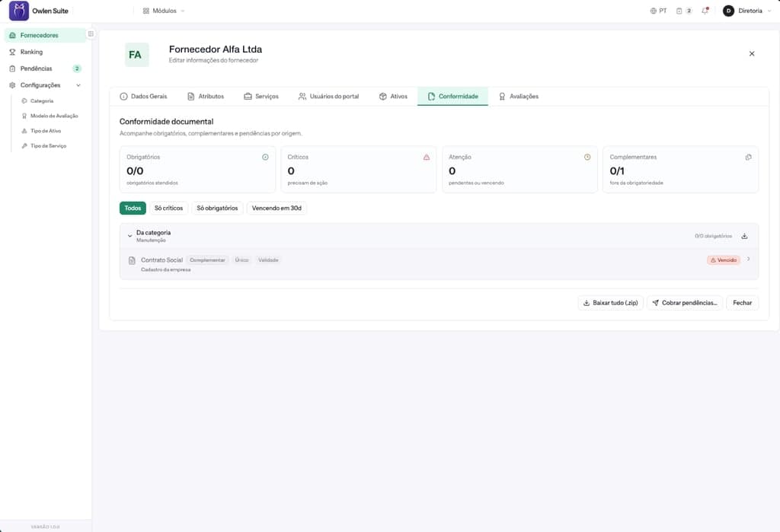
Task: Download the Da categoria documents
Action: tap(744, 236)
